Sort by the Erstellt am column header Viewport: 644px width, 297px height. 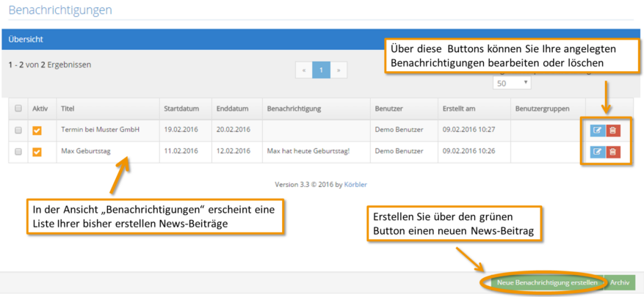(459, 109)
